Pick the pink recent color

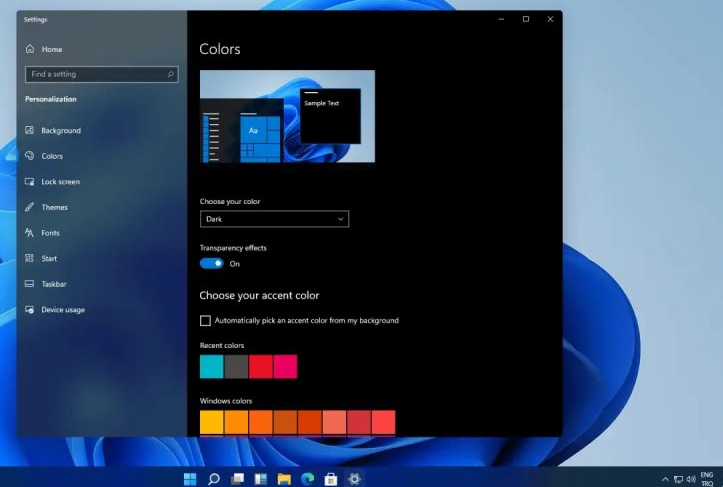(x=285, y=367)
